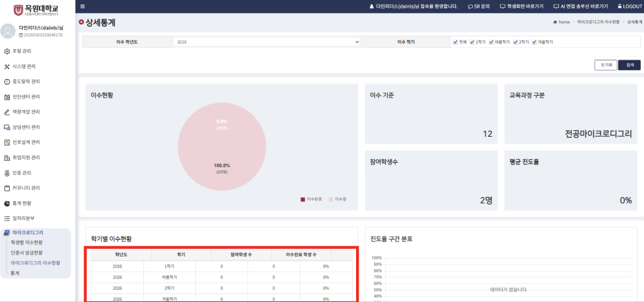644x302 pixels.
Task: Open the 이수 학년도 year dropdown
Action: pos(266,42)
